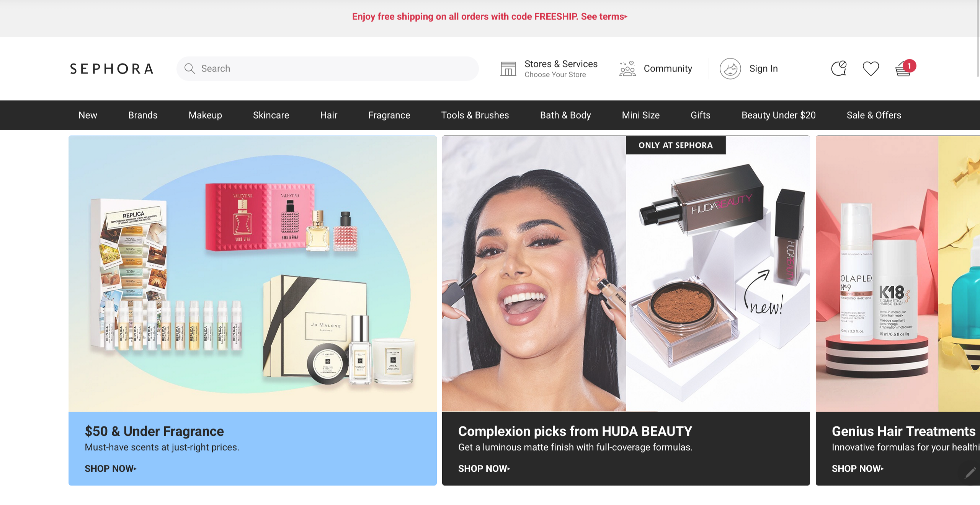Open the chat message icon
The width and height of the screenshot is (980, 505).
point(839,68)
